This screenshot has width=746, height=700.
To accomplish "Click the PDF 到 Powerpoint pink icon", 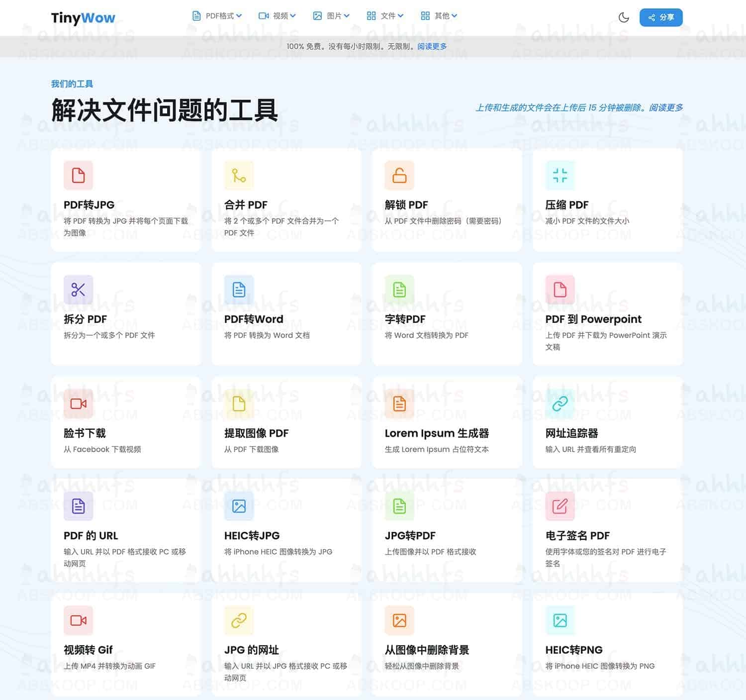I will click(x=560, y=290).
